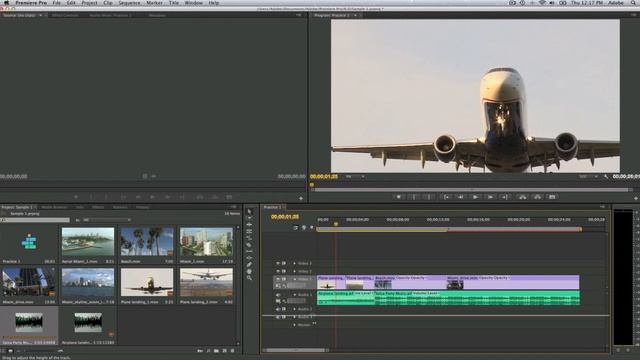This screenshot has height=360, width=640.
Task: Click Find icon in Project panel footer
Action: (x=208, y=351)
